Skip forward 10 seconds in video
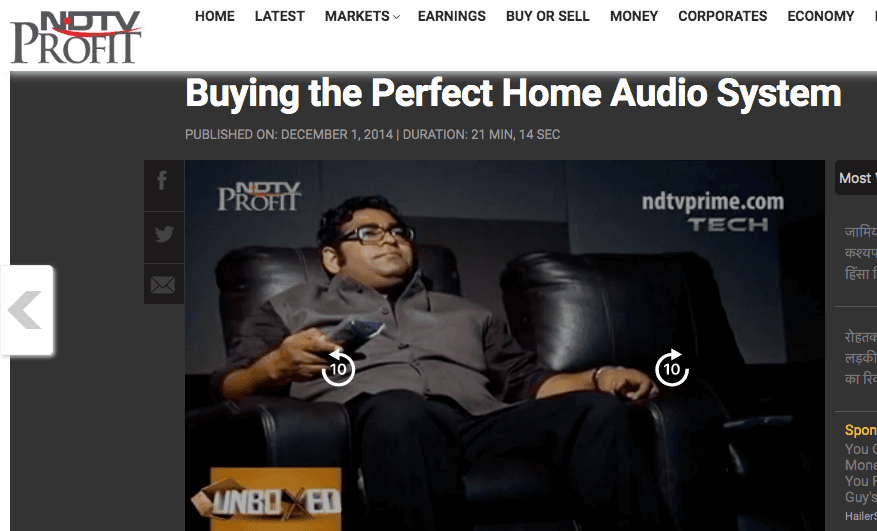 (x=672, y=368)
